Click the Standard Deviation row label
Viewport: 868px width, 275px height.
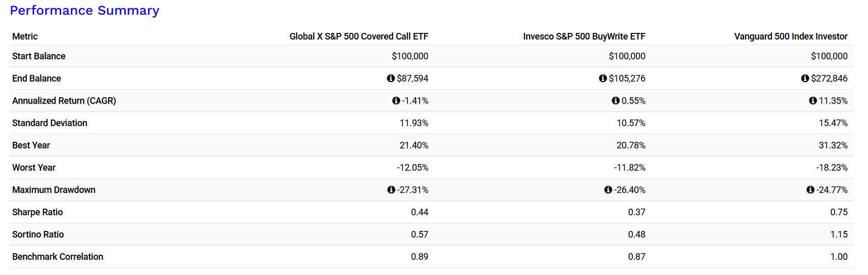coord(50,123)
